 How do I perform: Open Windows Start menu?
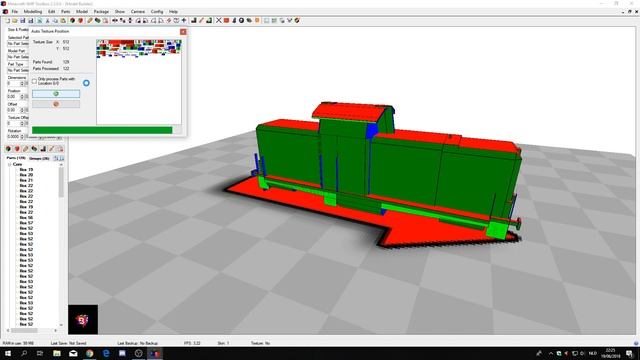pos(7,353)
